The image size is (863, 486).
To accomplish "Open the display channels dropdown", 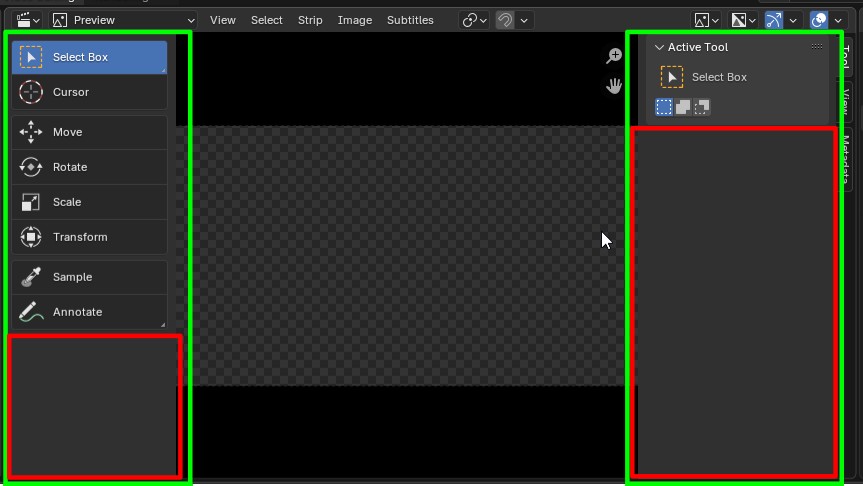I will pos(743,20).
